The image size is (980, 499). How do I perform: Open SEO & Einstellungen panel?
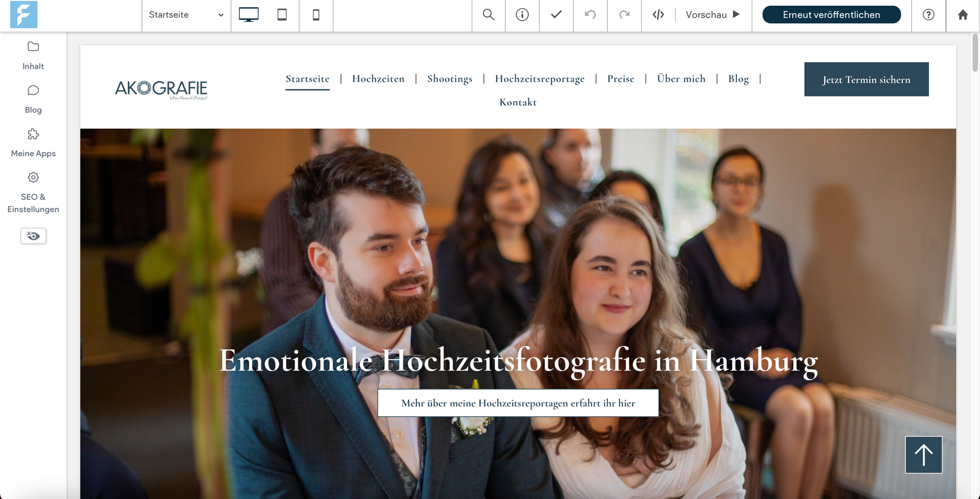point(33,193)
